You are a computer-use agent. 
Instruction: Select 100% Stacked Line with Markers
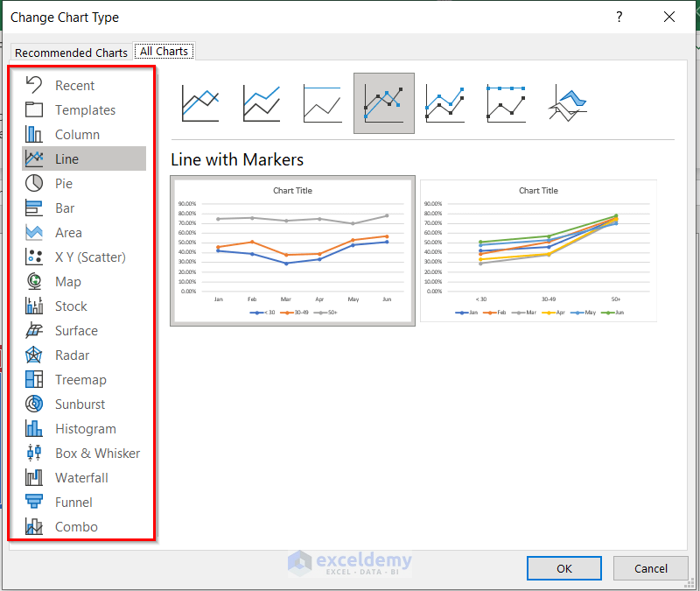coord(506,103)
